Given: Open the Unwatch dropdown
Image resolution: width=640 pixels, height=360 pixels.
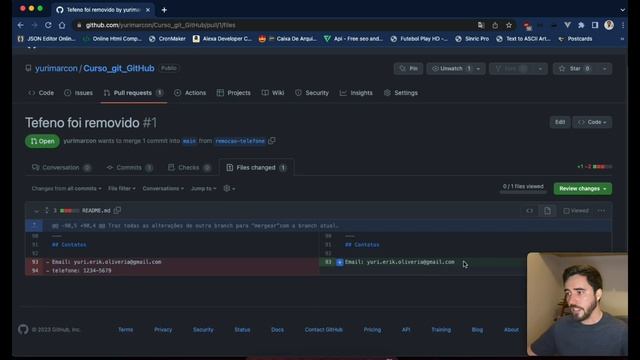Looking at the screenshot, I should tap(456, 69).
